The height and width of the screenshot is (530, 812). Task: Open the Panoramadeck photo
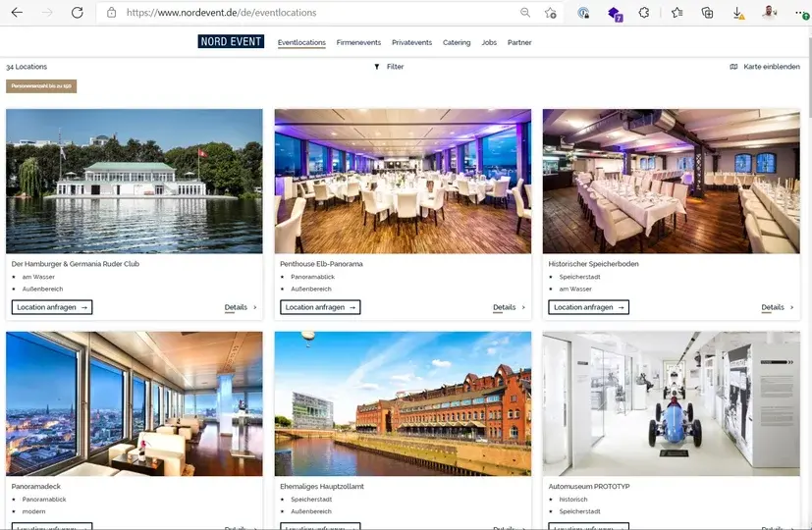coord(135,403)
